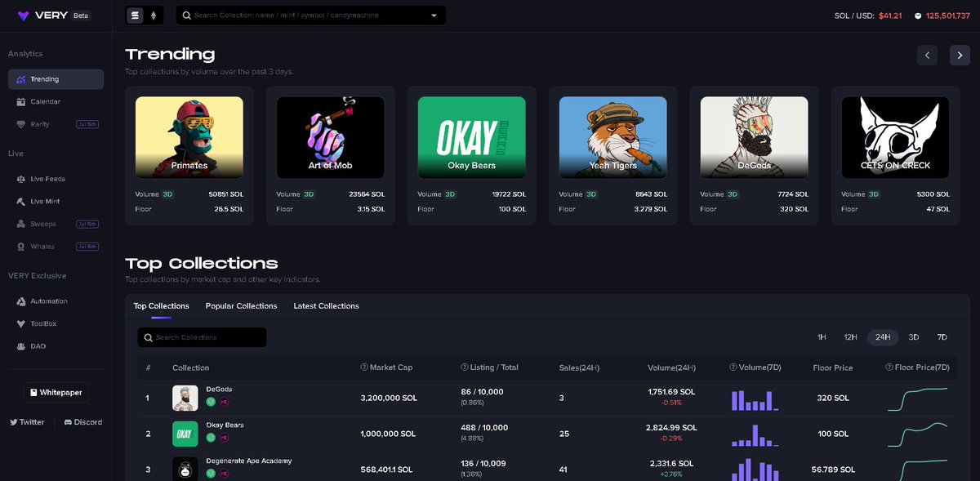This screenshot has width=980, height=481.
Task: Click the Market Cap help icon
Action: coord(364,367)
